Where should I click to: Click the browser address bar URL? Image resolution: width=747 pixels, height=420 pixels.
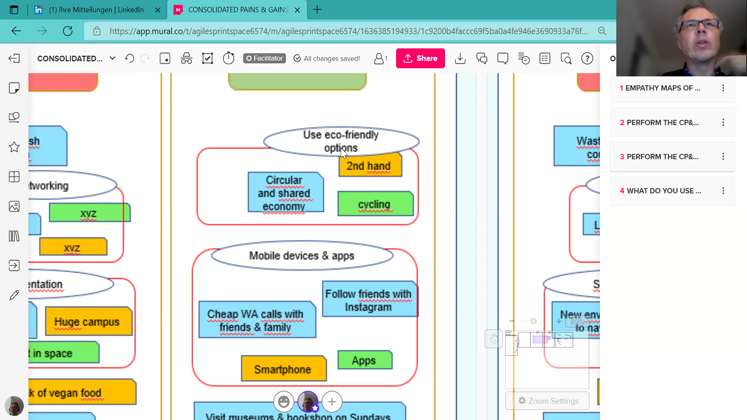tap(350, 31)
